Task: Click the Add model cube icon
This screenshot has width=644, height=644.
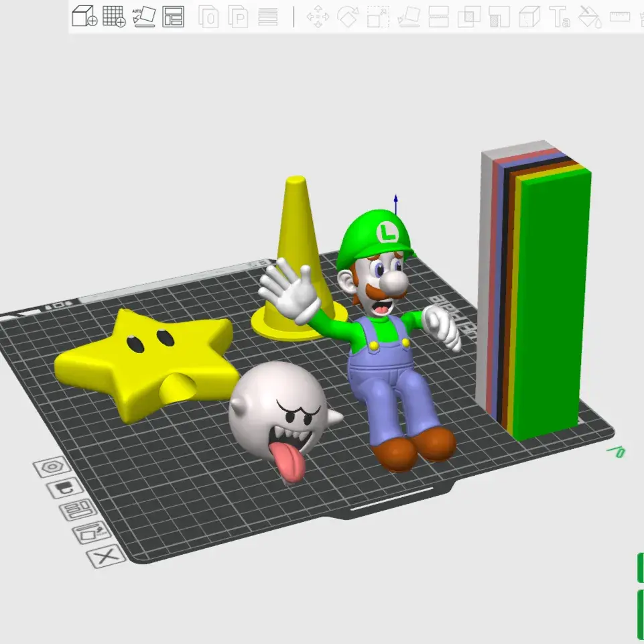Action: (84, 17)
